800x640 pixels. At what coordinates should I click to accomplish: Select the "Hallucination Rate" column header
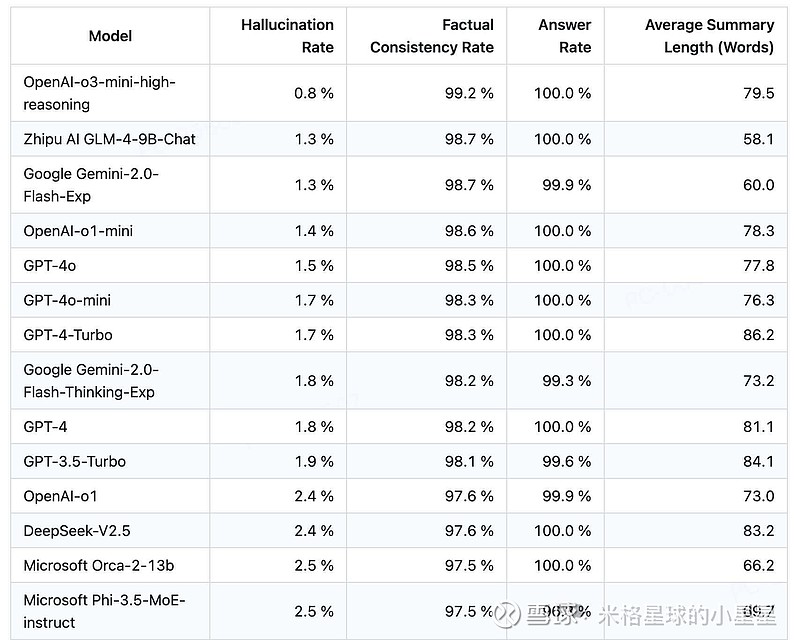(x=287, y=36)
